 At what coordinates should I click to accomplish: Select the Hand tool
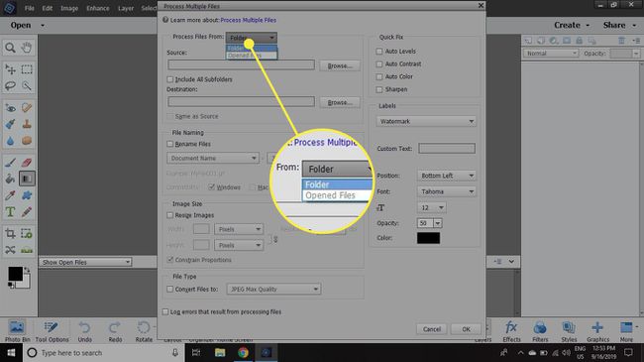27,48
